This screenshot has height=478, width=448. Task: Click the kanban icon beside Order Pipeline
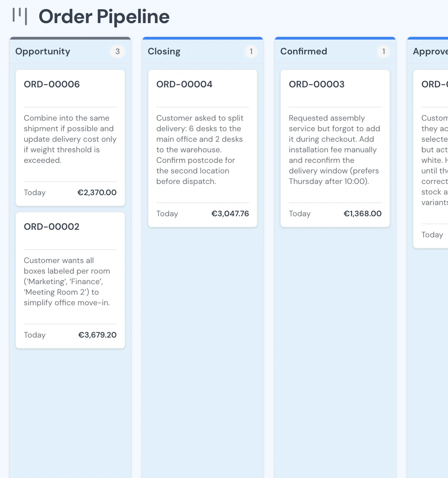click(20, 16)
